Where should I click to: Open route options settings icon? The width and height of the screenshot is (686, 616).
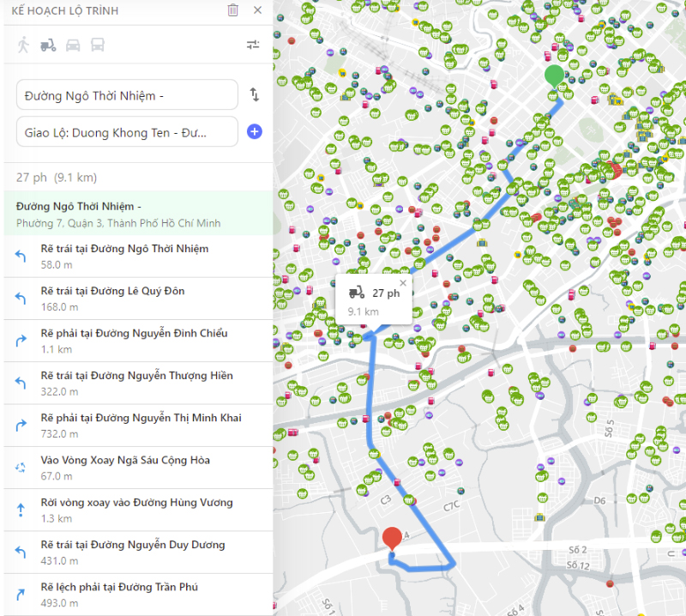[253, 45]
